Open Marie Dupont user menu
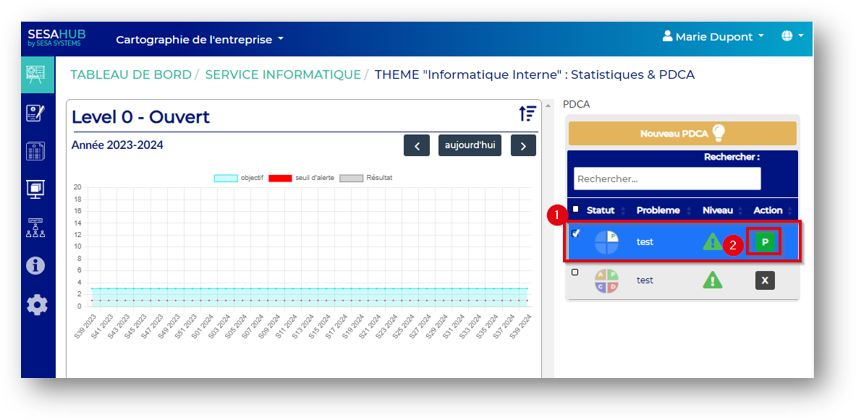Viewport: 856px width, 420px height. (714, 36)
